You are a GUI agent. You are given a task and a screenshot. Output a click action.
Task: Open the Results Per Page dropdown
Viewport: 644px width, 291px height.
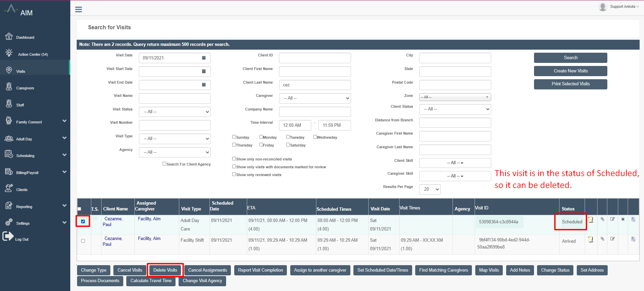click(430, 189)
